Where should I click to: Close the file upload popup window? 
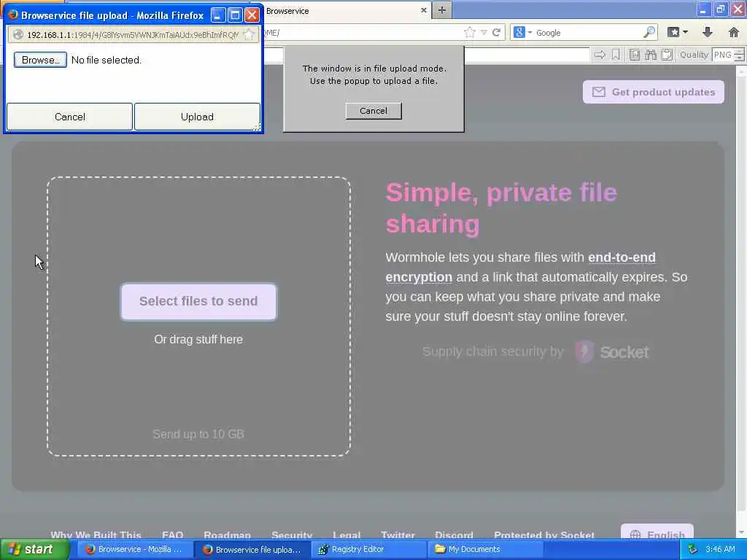[x=252, y=15]
